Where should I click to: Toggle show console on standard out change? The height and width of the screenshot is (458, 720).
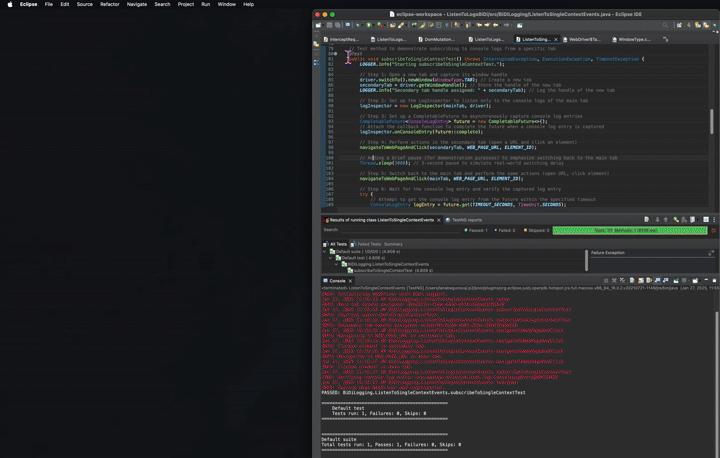[657, 280]
